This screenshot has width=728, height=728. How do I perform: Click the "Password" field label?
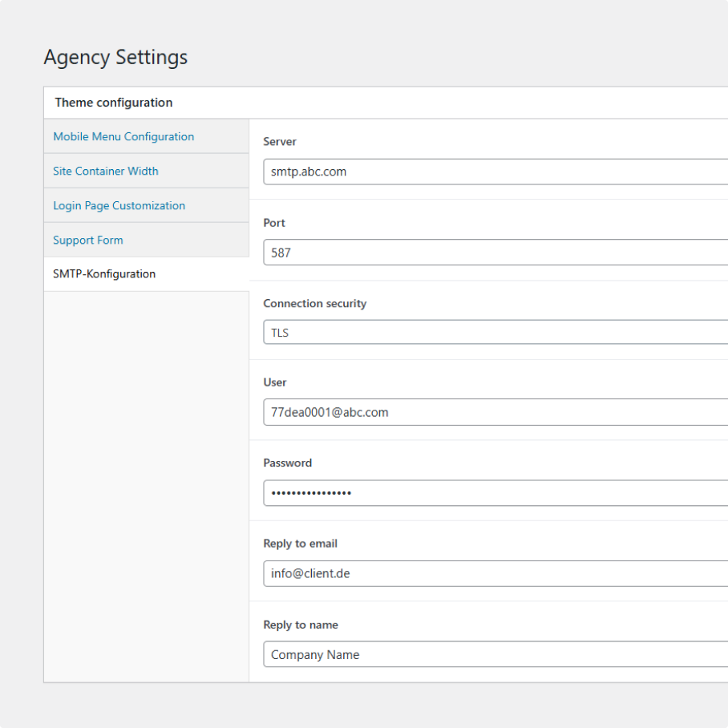[x=287, y=463]
